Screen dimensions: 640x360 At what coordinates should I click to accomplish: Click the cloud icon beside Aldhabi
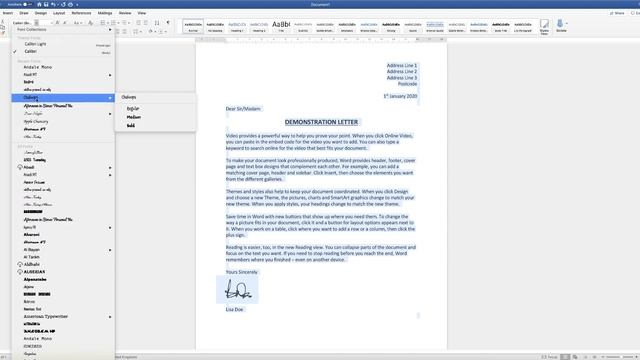tap(20, 264)
